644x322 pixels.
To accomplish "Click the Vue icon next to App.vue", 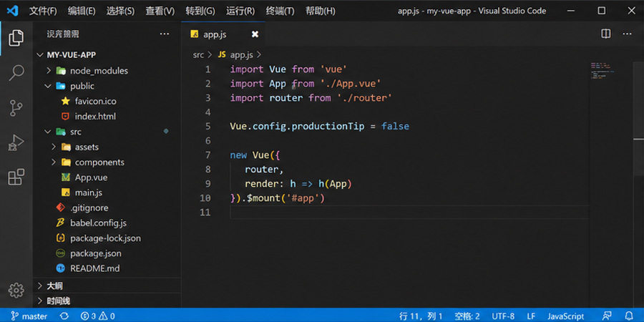I will point(65,177).
